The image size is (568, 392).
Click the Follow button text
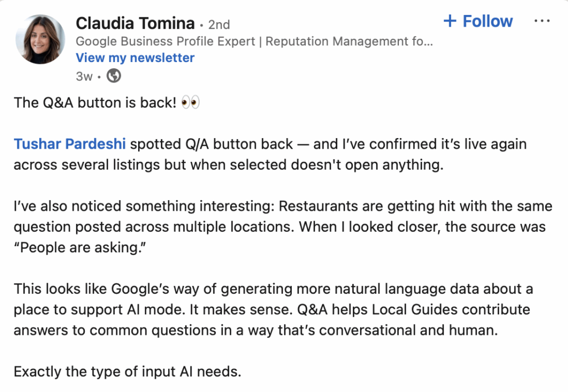tap(488, 21)
